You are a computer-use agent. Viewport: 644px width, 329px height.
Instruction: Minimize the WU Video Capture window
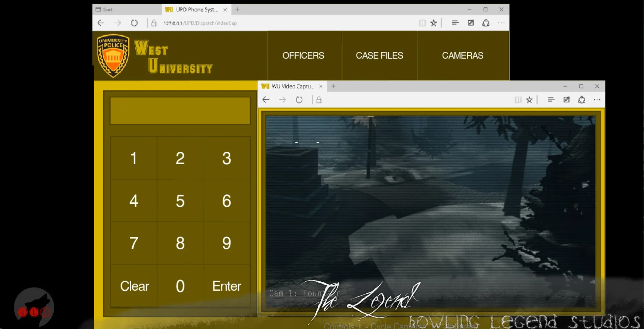[x=565, y=86]
